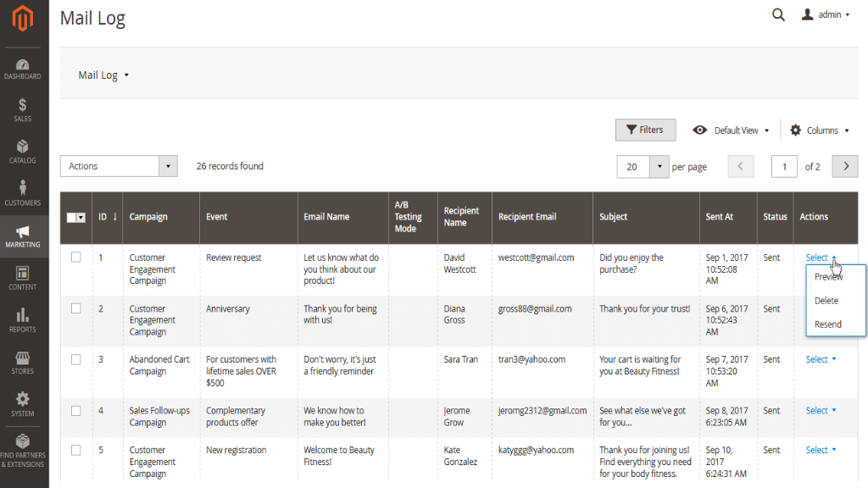The image size is (868, 488).
Task: Click email westcott@gmail.com
Action: pos(536,258)
